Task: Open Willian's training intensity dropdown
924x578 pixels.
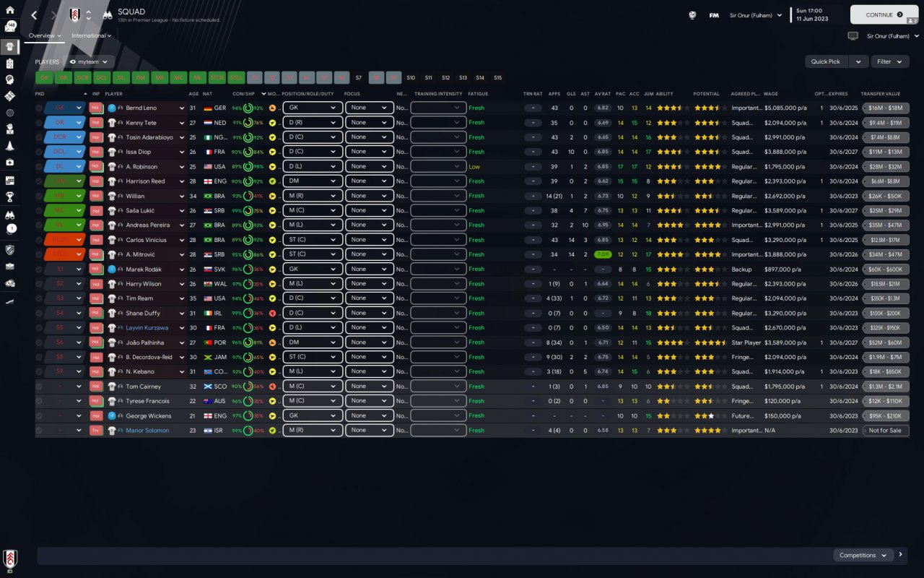Action: click(x=437, y=196)
